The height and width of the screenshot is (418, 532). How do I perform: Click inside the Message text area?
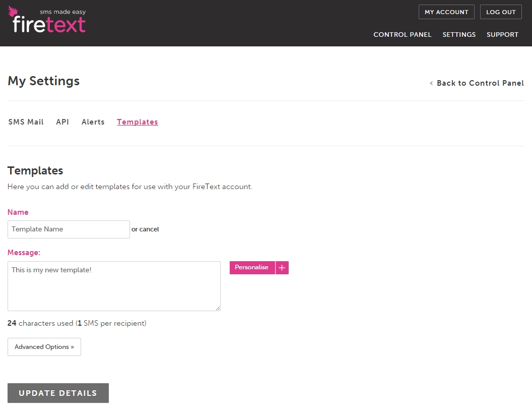114,286
